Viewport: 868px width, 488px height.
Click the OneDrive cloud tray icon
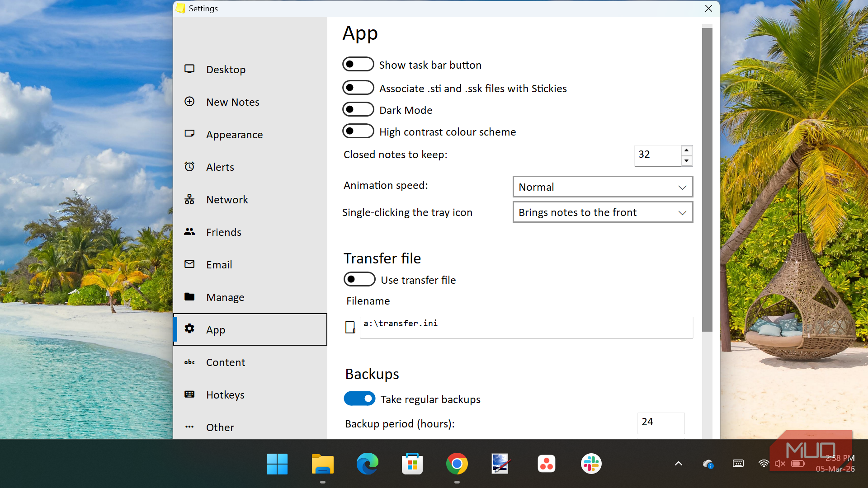[x=708, y=464]
